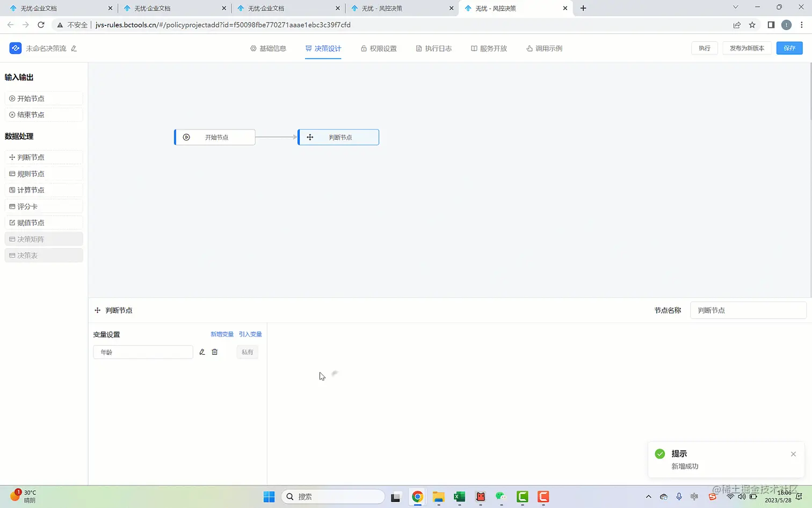Open the 权限设置 tab
Screen dimensions: 812x508
[379, 48]
